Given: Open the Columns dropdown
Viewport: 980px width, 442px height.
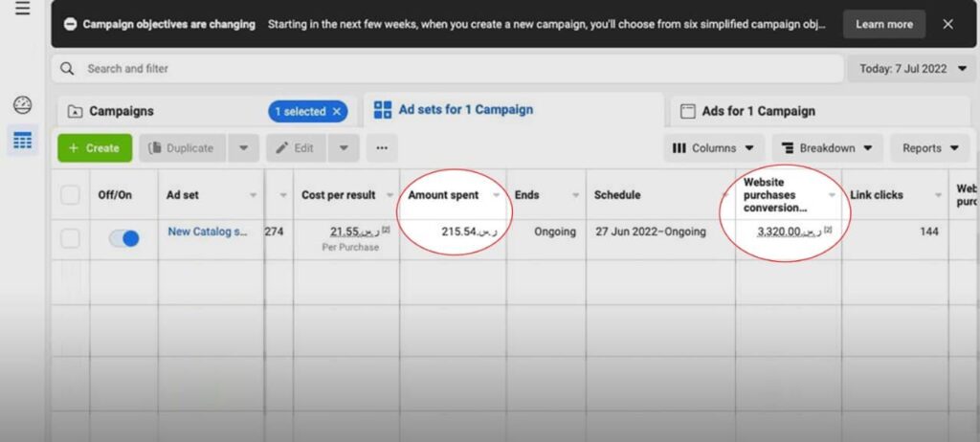Looking at the screenshot, I should 713,148.
